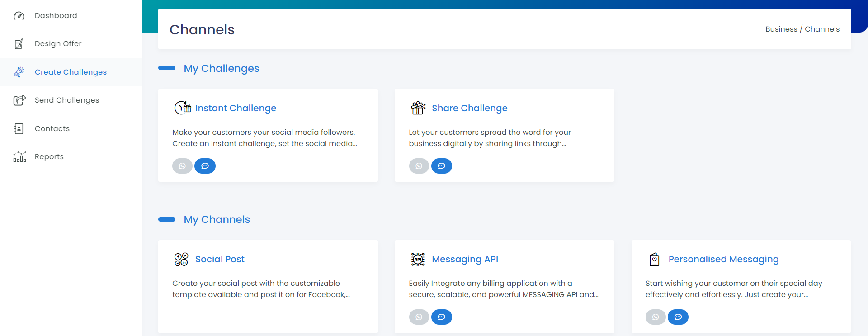Screen dimensions: 868x336
Task: Click SMS chat icon under Personalised Messaging
Action: click(x=678, y=317)
